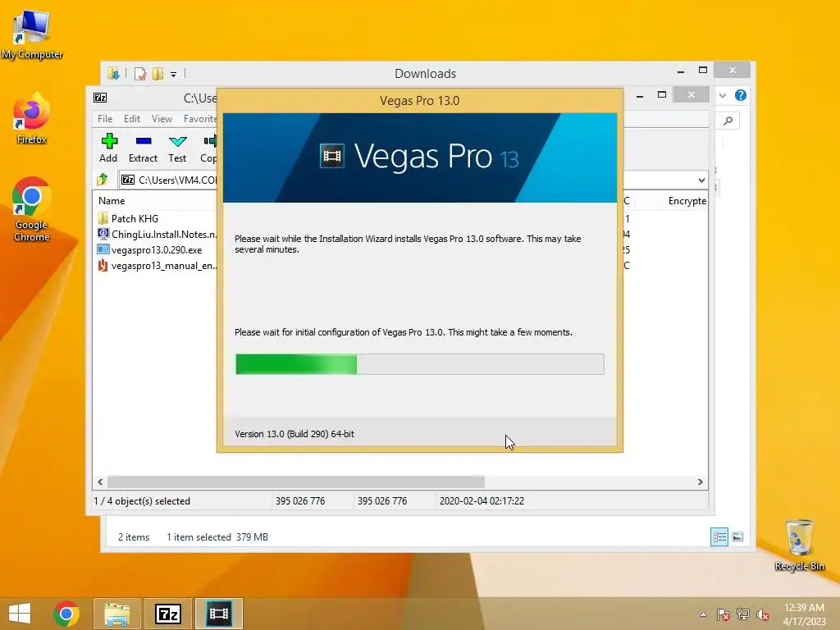Click the Extract icon in 7-Zip toolbar
Viewport: 840px width, 630px height.
tap(143, 141)
